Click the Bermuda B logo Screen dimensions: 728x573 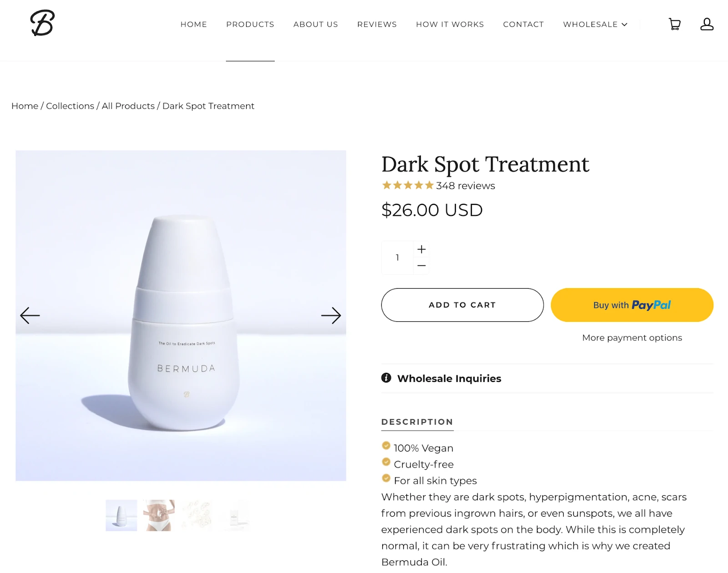coord(42,23)
